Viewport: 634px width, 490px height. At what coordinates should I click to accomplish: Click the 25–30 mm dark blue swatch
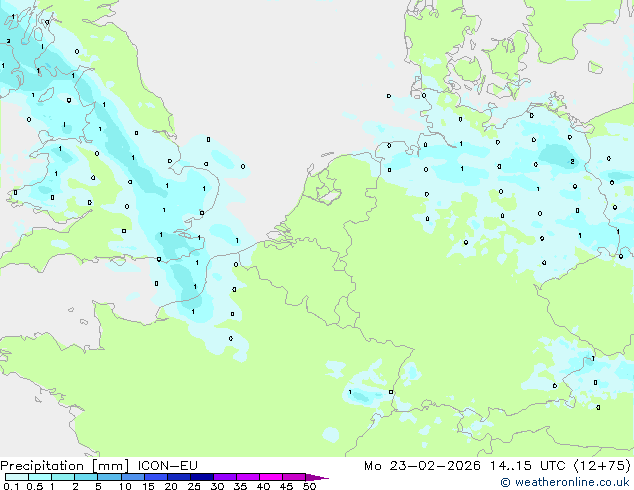point(201,477)
